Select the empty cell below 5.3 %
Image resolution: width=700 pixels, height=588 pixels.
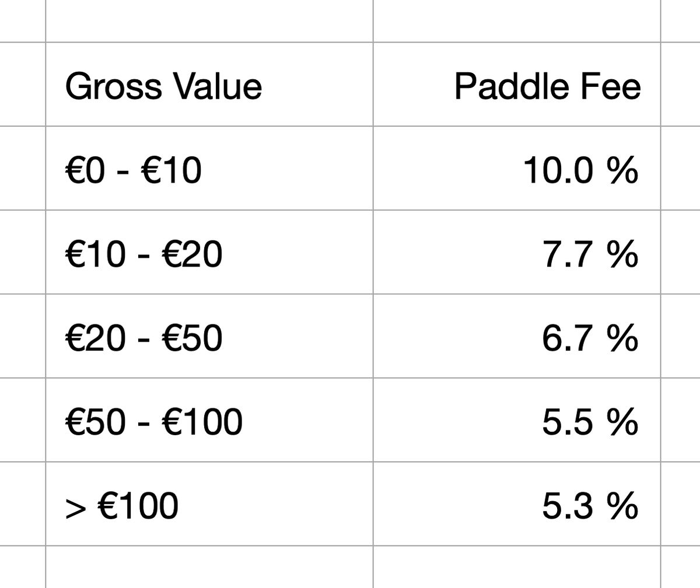click(x=516, y=567)
